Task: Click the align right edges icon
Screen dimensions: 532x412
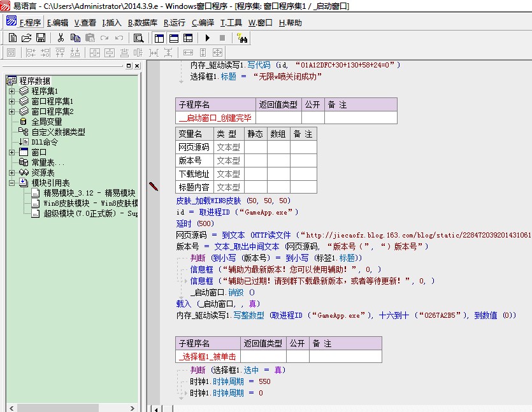Action: tap(45, 53)
